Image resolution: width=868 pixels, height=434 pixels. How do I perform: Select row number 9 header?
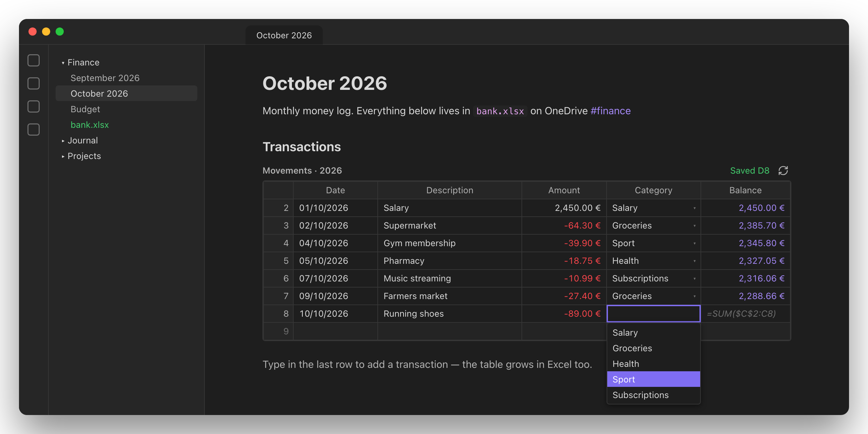pos(278,331)
